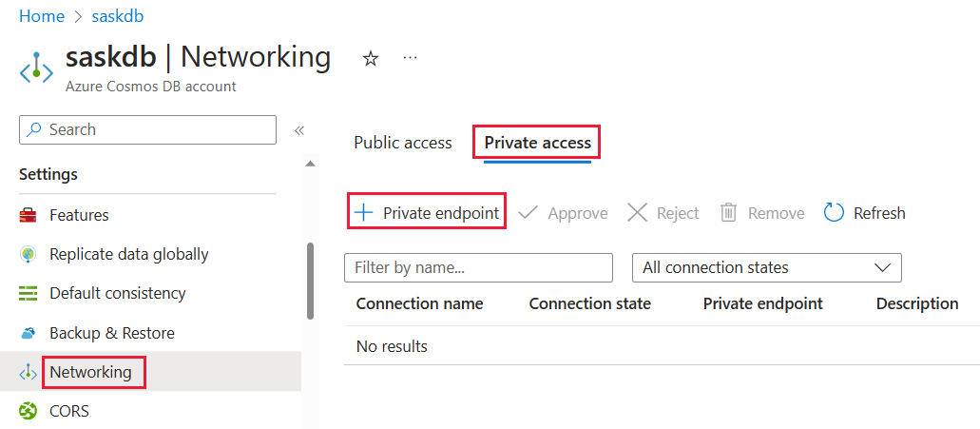The width and height of the screenshot is (980, 429).
Task: Open the more options ellipsis menu
Action: click(410, 58)
